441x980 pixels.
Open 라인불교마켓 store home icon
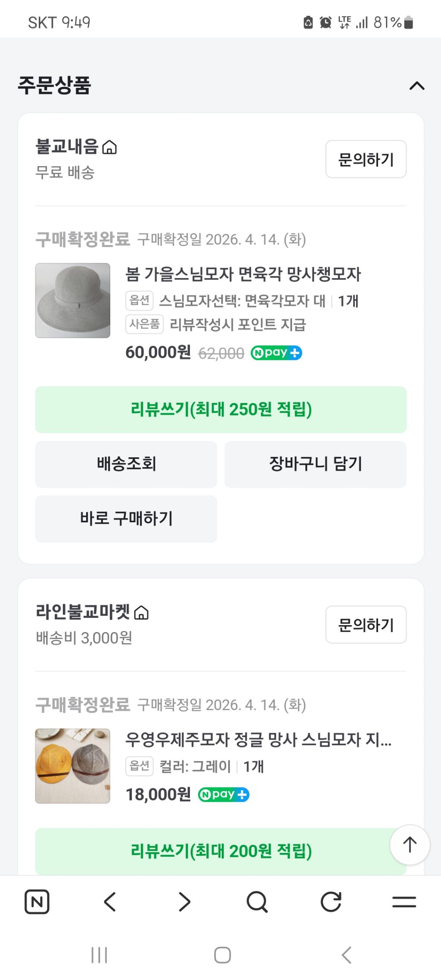click(141, 613)
